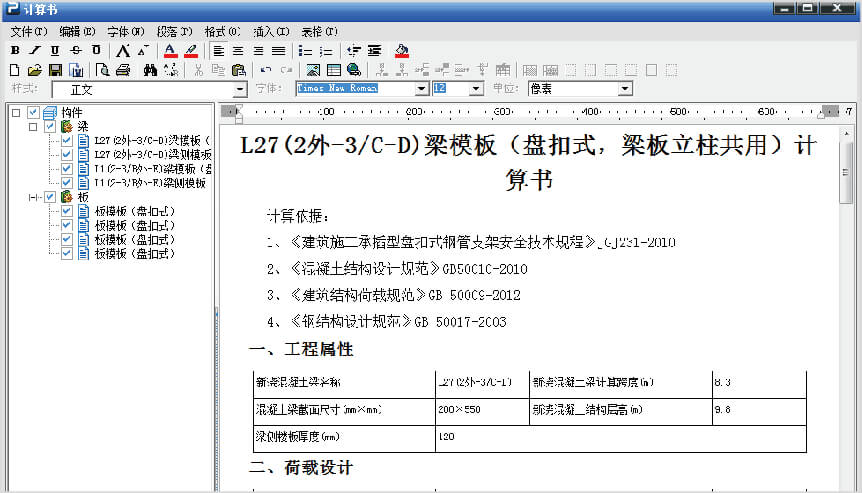Open the 单位 unit dropdown

(625, 89)
